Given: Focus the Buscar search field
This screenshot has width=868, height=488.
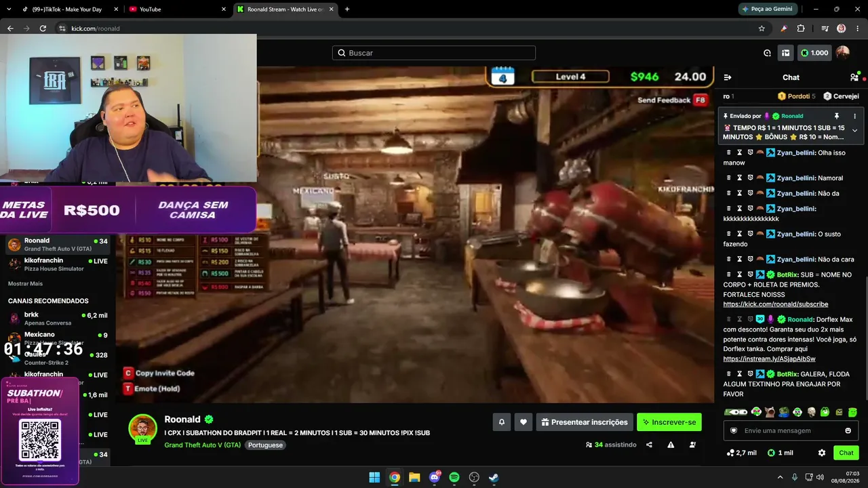Looking at the screenshot, I should pyautogui.click(x=434, y=53).
